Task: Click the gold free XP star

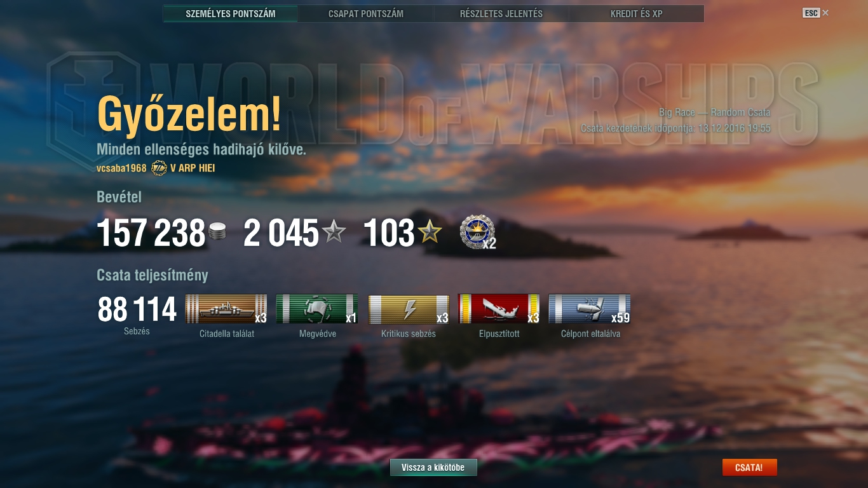Action: tap(430, 233)
